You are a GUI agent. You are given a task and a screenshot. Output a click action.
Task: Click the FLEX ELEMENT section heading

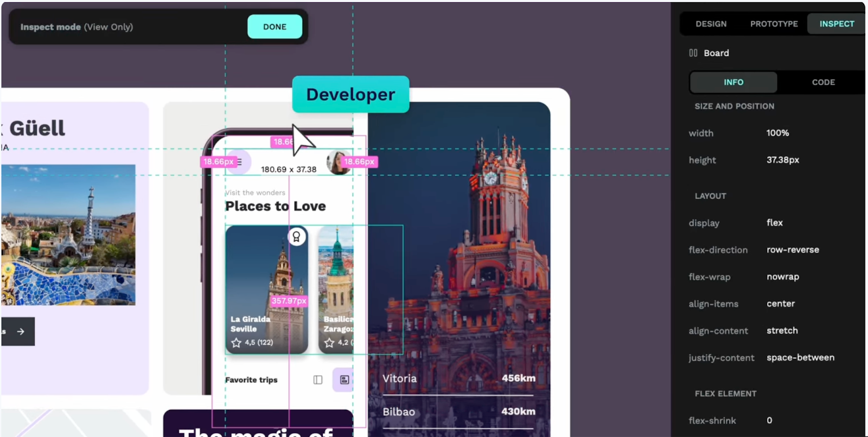pyautogui.click(x=725, y=394)
